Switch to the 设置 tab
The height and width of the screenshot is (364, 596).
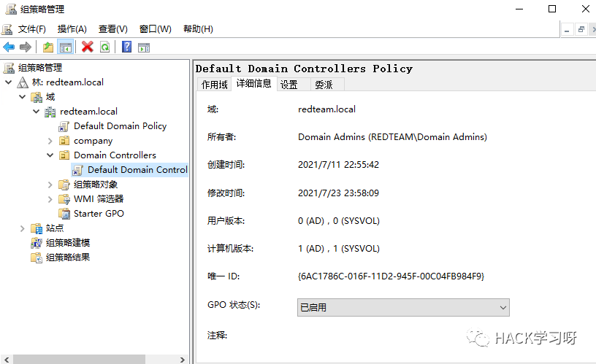tap(289, 85)
